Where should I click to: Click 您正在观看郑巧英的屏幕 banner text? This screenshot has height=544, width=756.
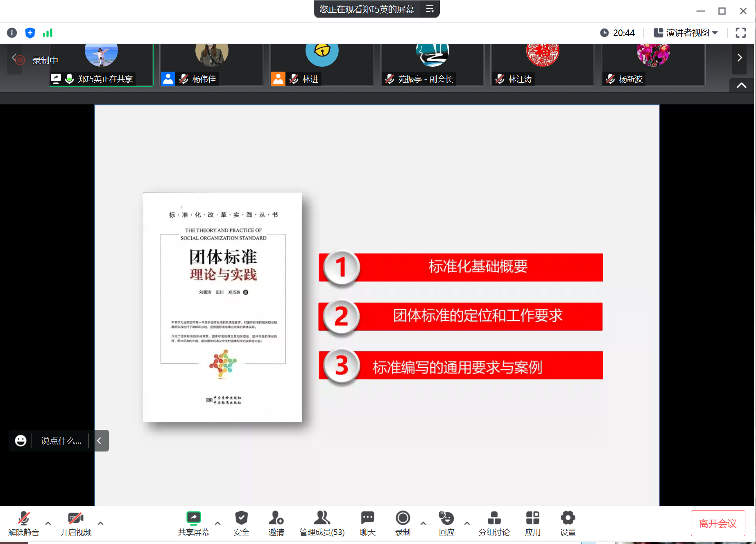coord(367,9)
